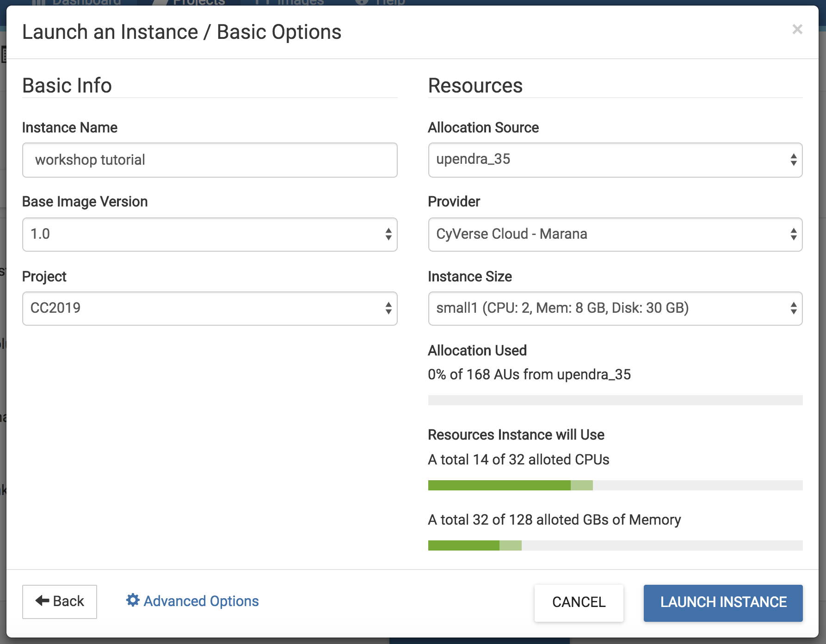Go back with the Back button
826x644 pixels.
60,601
